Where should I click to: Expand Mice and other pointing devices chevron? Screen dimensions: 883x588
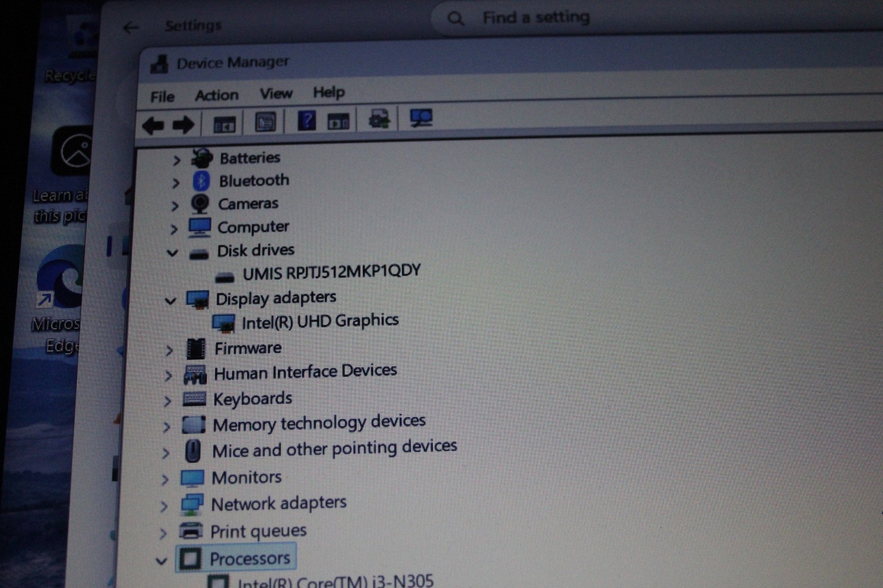(x=166, y=453)
